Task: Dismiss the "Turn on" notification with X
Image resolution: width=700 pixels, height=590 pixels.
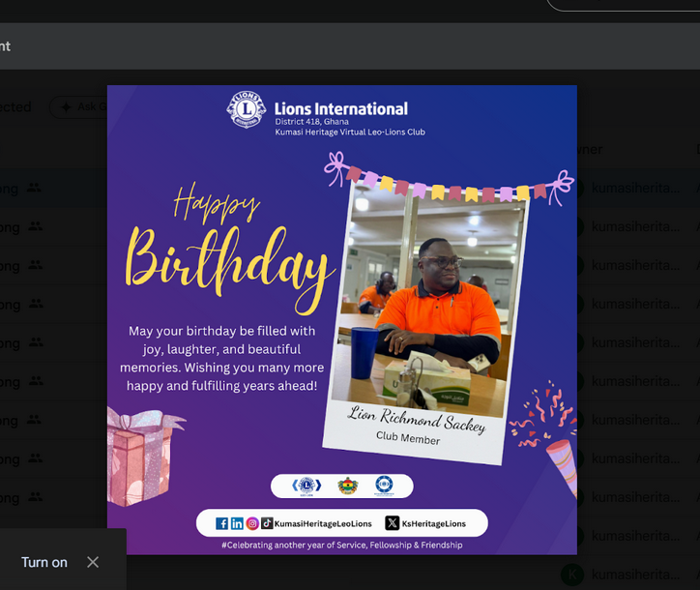Action: [93, 562]
